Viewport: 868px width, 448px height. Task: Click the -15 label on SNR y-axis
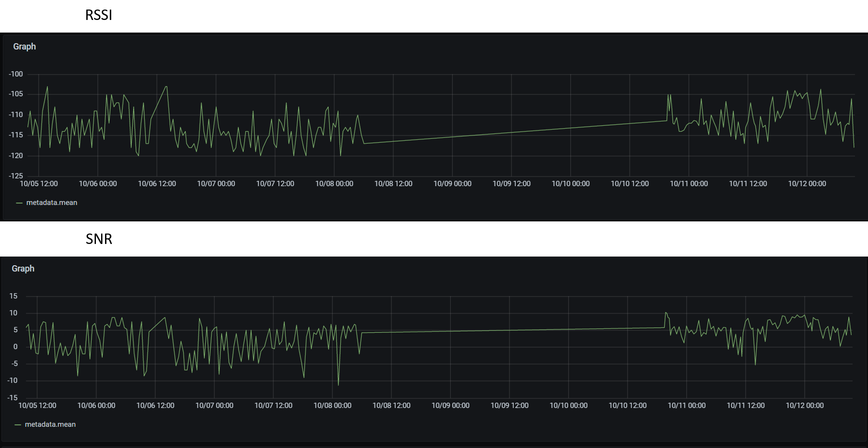point(12,398)
